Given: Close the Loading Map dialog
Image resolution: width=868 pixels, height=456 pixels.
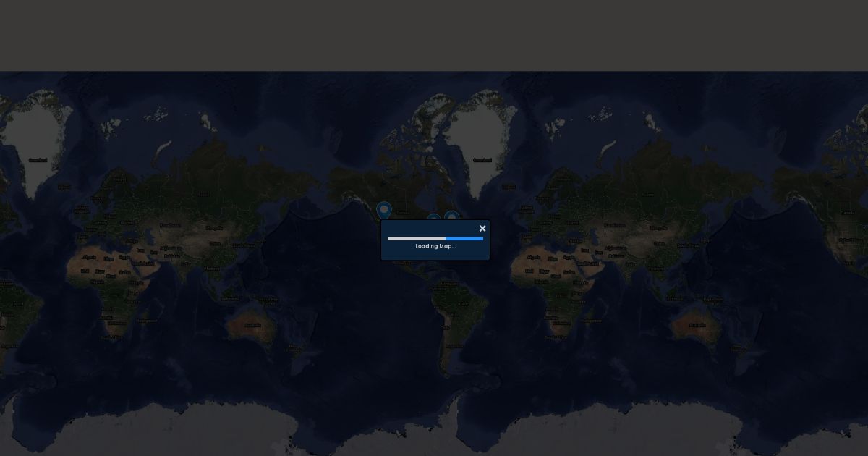Looking at the screenshot, I should coord(482,229).
